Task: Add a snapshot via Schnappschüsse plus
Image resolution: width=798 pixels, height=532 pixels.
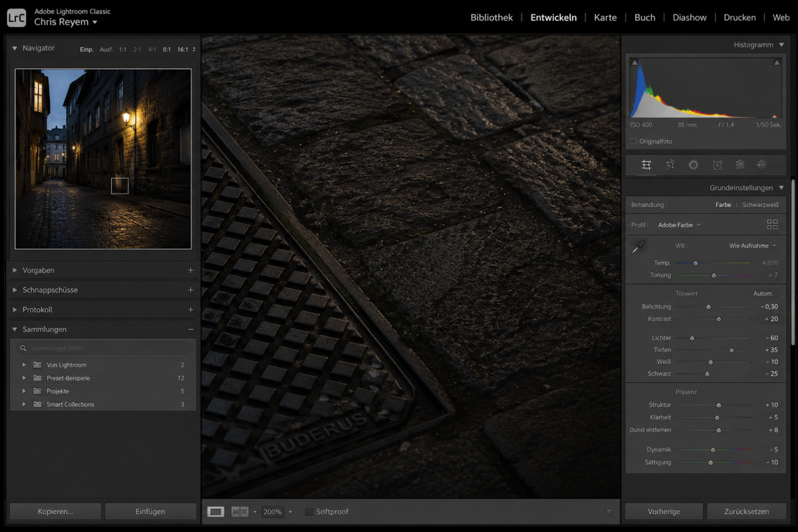Action: pyautogui.click(x=190, y=290)
